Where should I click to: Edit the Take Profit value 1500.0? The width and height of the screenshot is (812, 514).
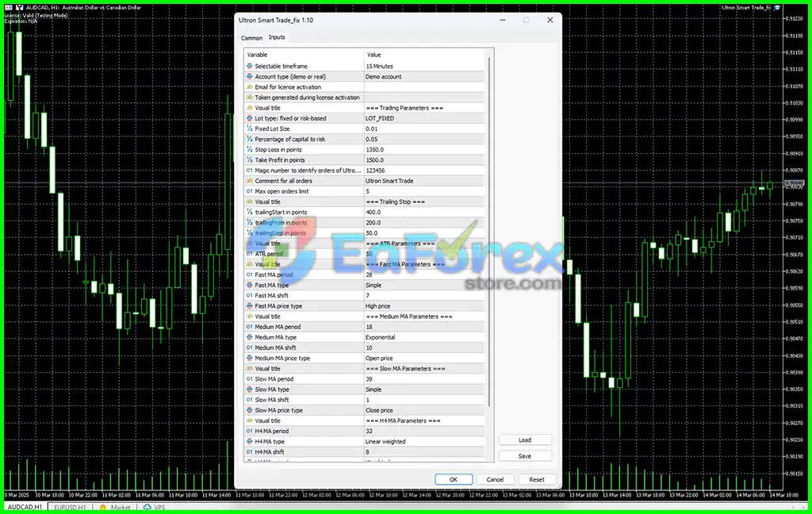click(425, 160)
